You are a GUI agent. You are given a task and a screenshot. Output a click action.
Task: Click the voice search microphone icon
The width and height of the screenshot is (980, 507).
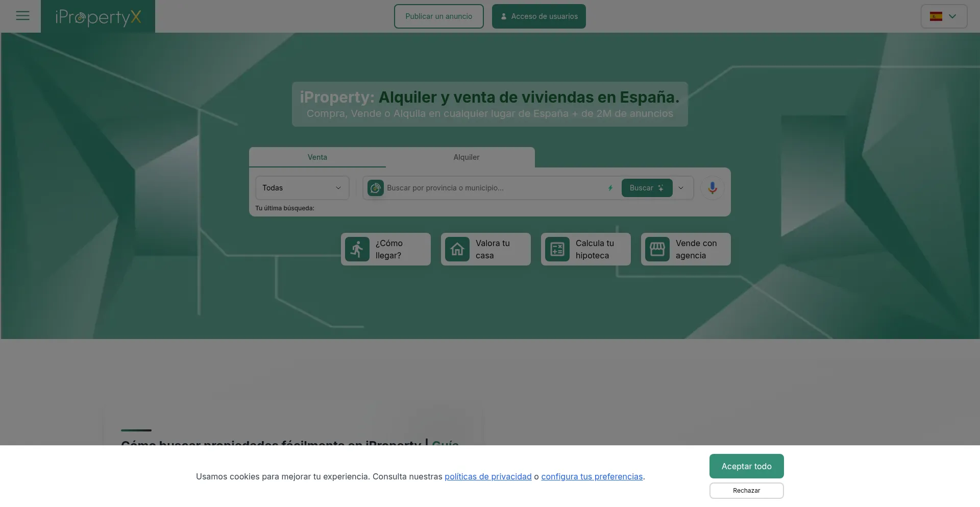tap(713, 188)
